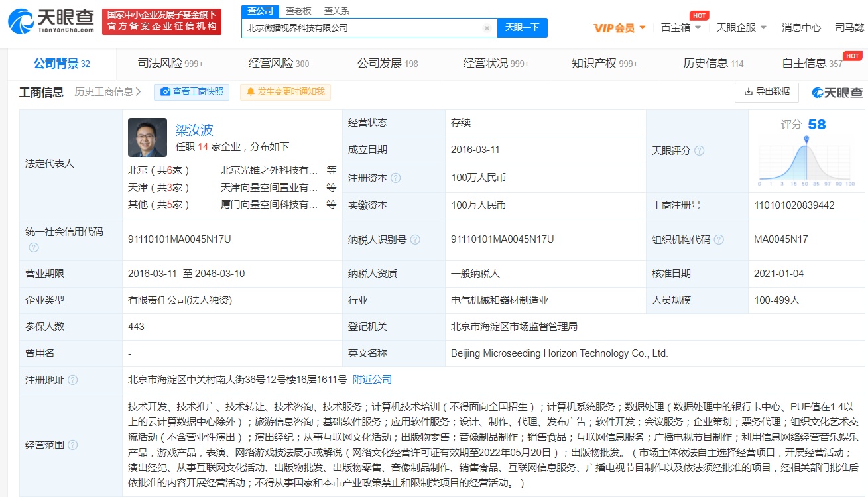
Task: Click the red 官方备案企业征信机构 banner
Action: click(162, 22)
